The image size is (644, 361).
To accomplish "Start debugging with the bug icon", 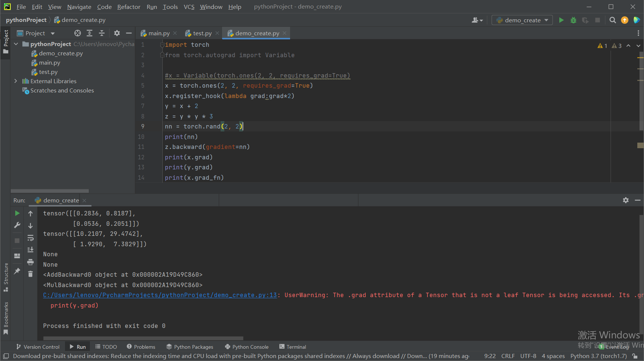I will [x=573, y=20].
